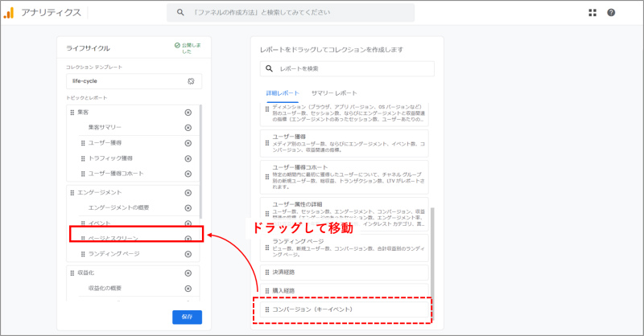Click the life-cycle collection template field

click(134, 81)
